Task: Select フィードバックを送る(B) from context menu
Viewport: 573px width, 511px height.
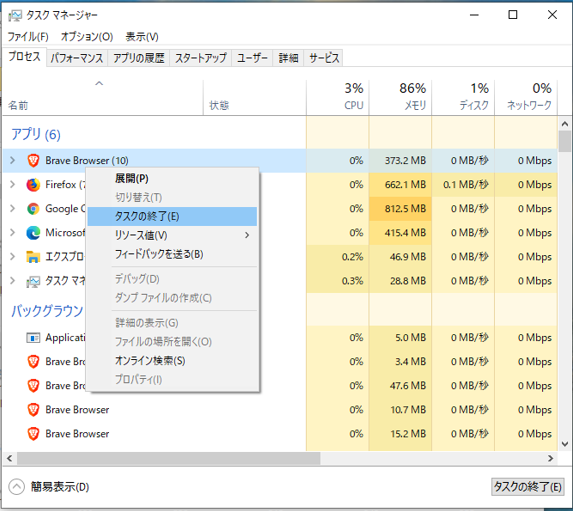Action: 172,254
